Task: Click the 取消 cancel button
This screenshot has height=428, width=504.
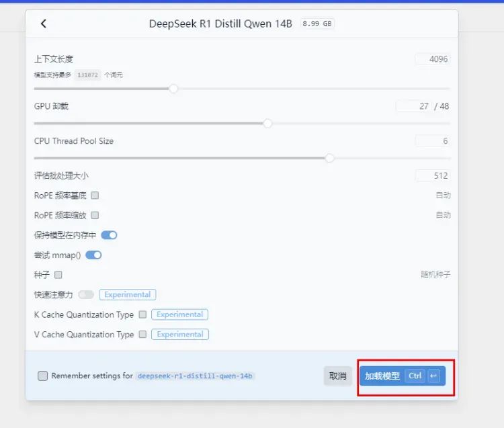Action: 338,376
